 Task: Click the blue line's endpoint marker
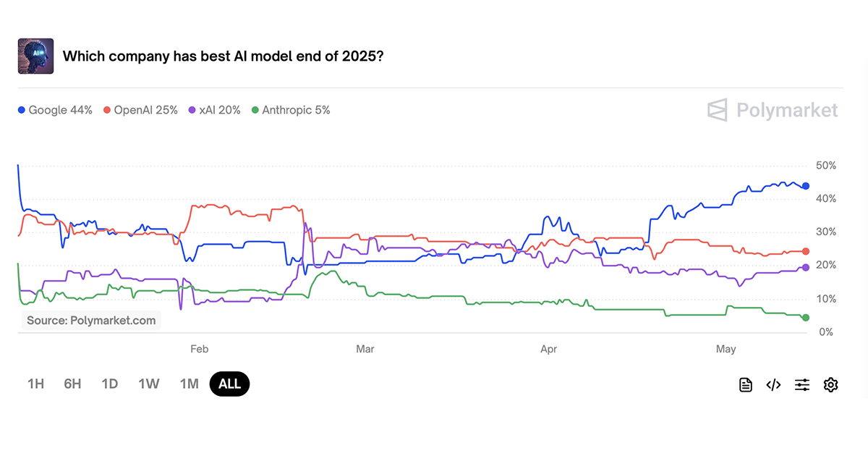click(x=805, y=185)
